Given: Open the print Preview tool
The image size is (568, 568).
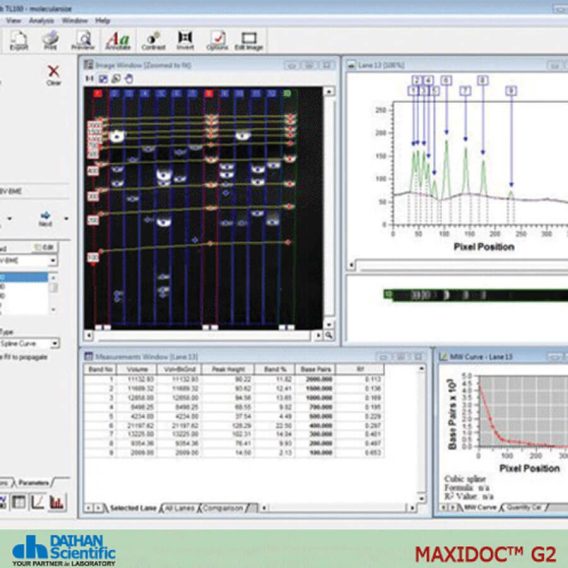Looking at the screenshot, I should pos(83,40).
